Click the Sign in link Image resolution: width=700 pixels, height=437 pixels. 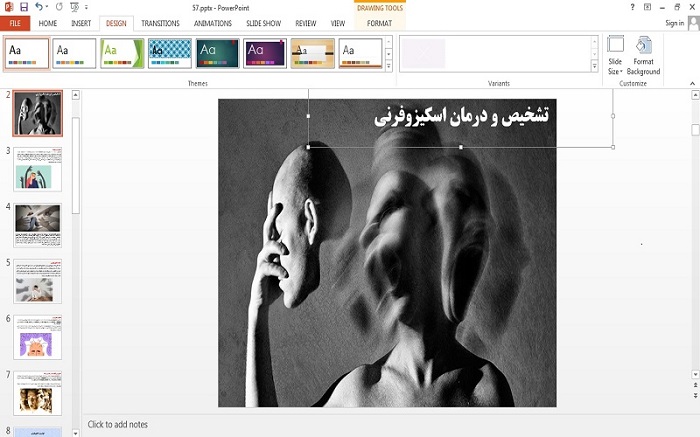673,22
